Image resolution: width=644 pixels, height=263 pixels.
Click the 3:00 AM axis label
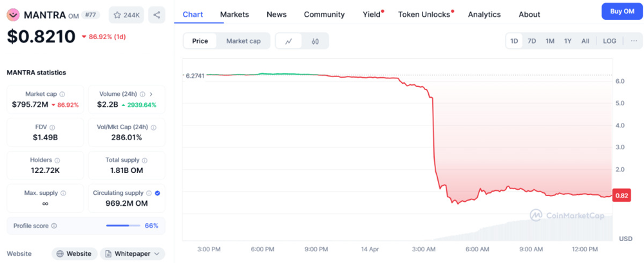(424, 249)
